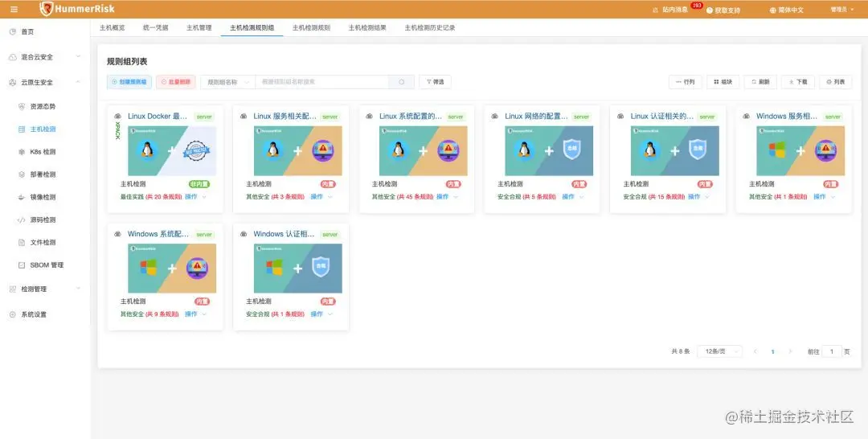Expand the 检测管理 sidebar section
The image size is (868, 439).
(78, 289)
